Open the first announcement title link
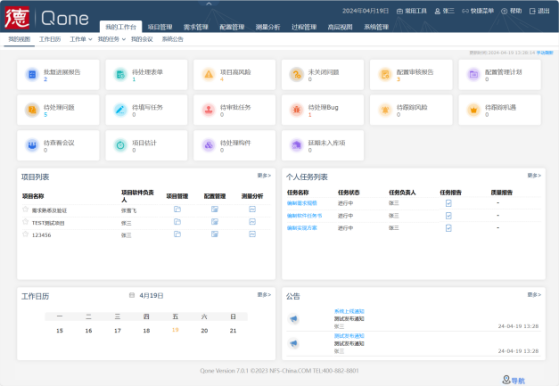The height and width of the screenshot is (386, 559). [x=349, y=311]
